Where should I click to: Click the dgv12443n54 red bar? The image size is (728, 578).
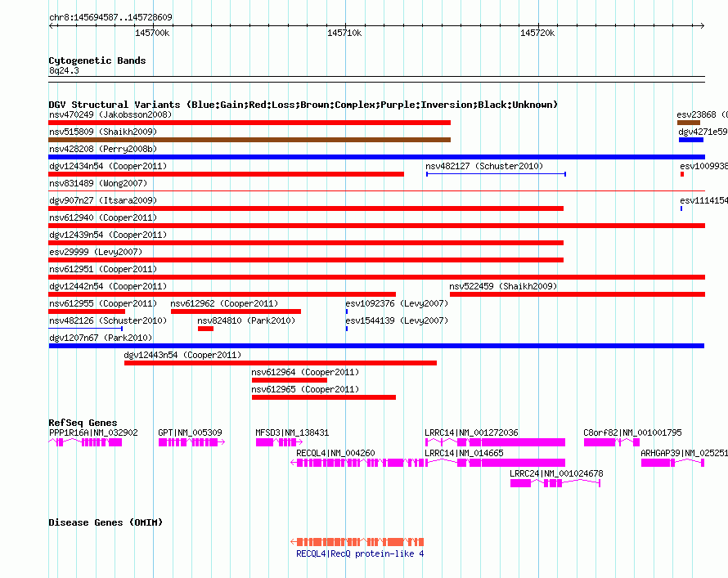281,363
